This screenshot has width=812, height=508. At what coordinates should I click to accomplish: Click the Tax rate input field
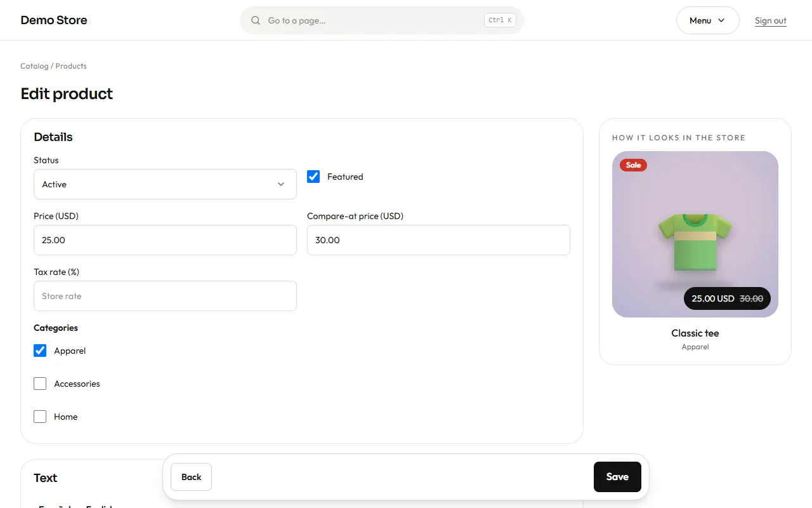point(165,296)
